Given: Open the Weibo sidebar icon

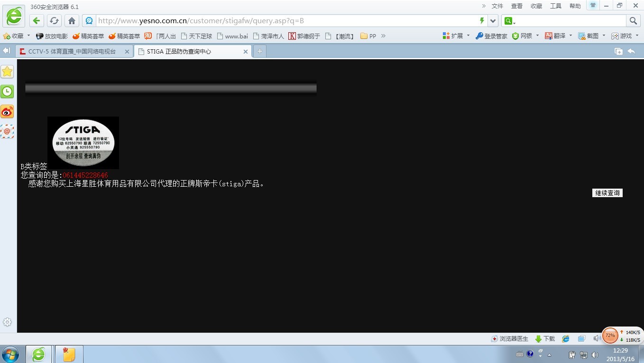Looking at the screenshot, I should coord(7,112).
